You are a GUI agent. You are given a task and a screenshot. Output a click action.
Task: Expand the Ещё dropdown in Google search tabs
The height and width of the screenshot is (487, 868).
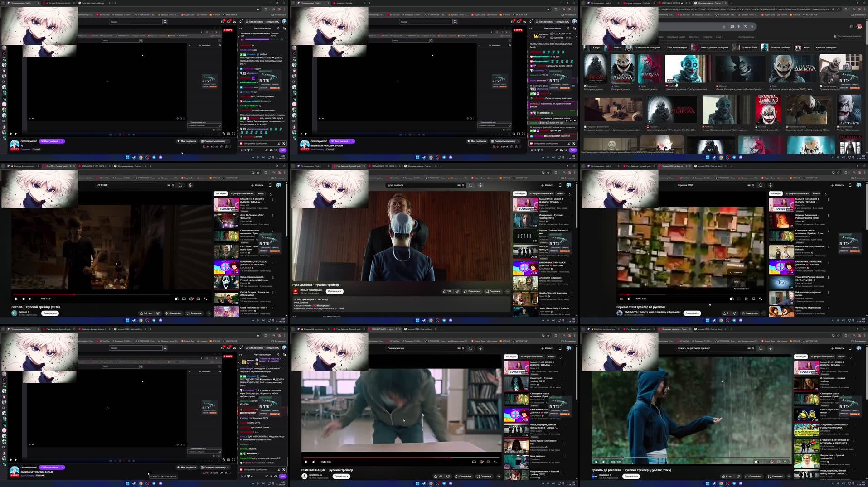pos(719,37)
